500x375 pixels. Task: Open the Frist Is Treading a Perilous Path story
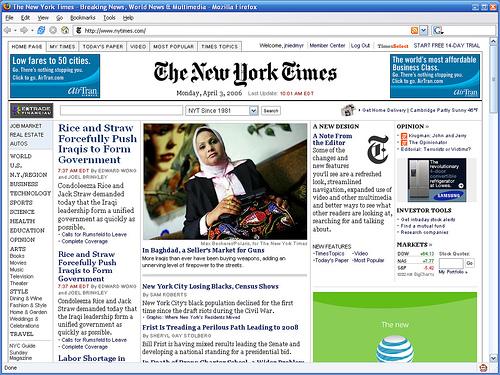coord(220,327)
